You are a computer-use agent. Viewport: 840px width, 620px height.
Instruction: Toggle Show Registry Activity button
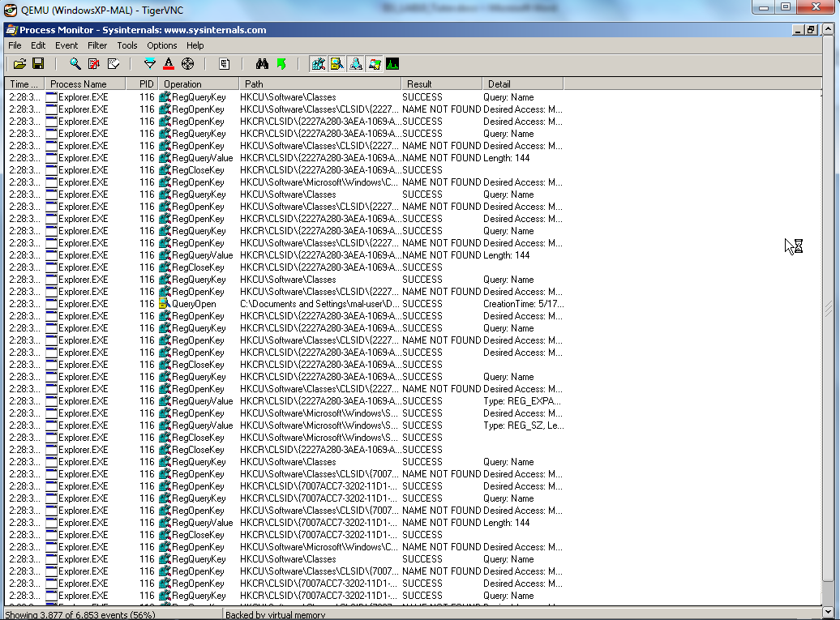318,64
